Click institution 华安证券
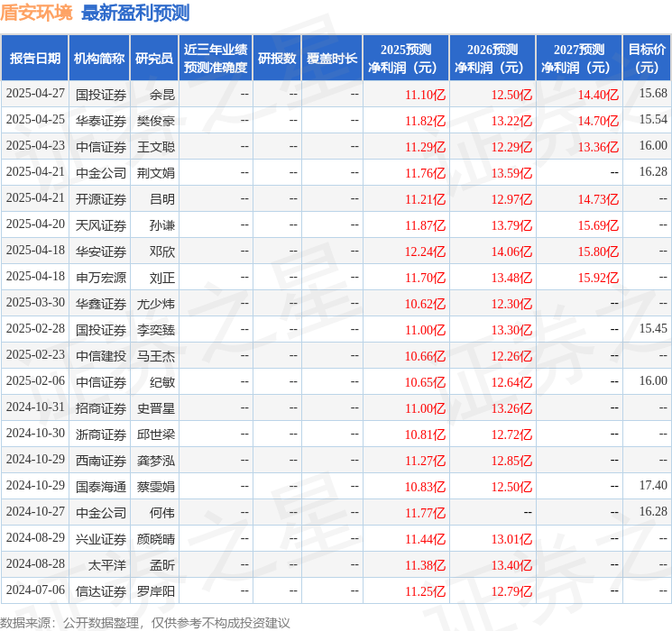 [x=101, y=251]
